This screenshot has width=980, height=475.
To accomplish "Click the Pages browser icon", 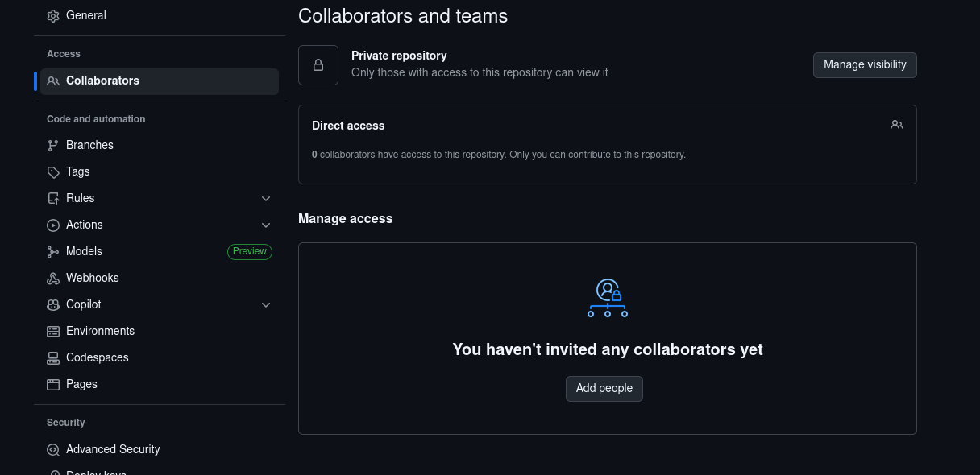I will 53,385.
